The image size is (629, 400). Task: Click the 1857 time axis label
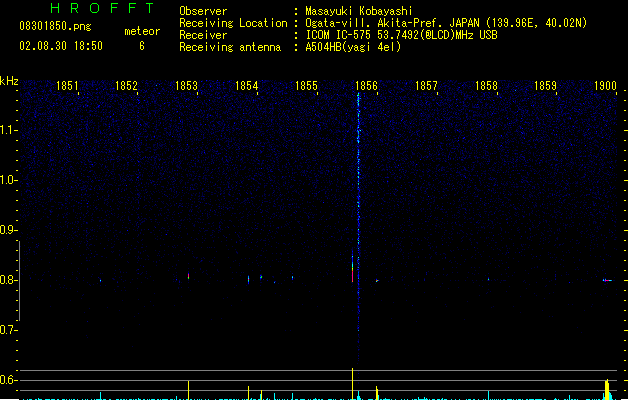coord(426,86)
